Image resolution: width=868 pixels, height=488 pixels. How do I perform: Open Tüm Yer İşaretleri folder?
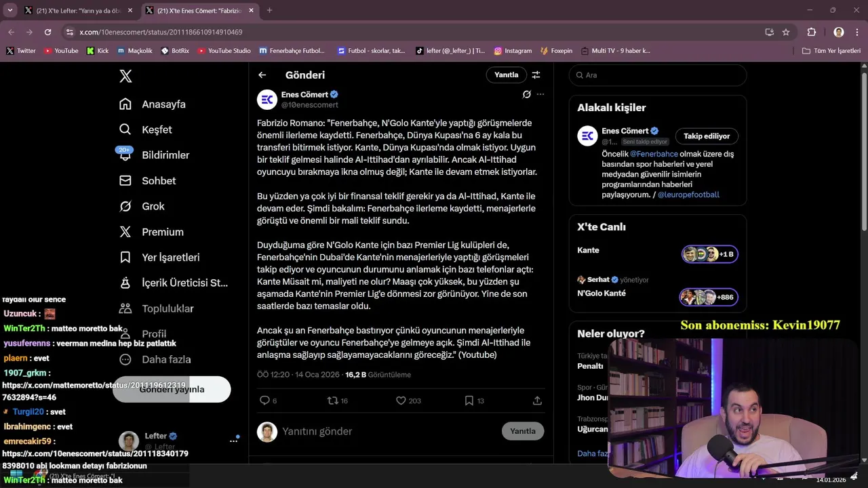831,51
